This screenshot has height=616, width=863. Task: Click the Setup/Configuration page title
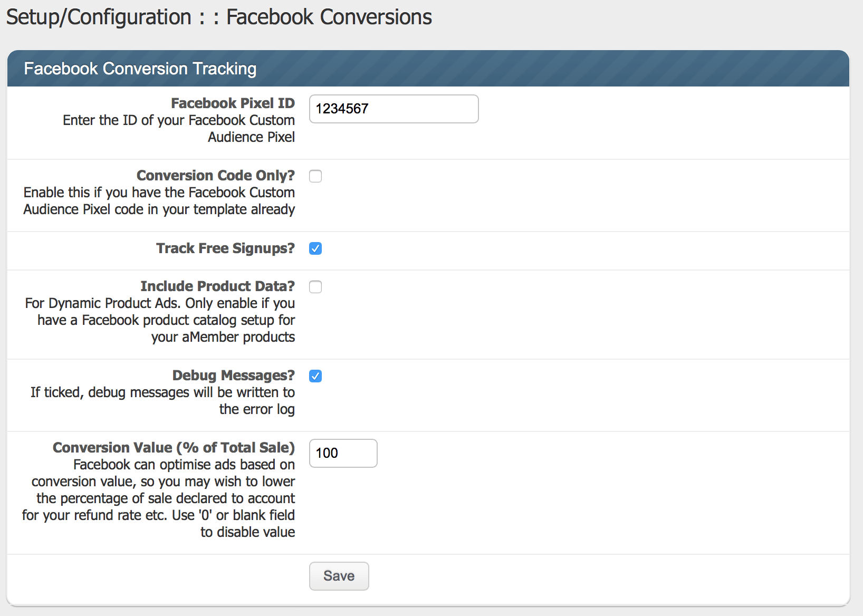(x=218, y=16)
